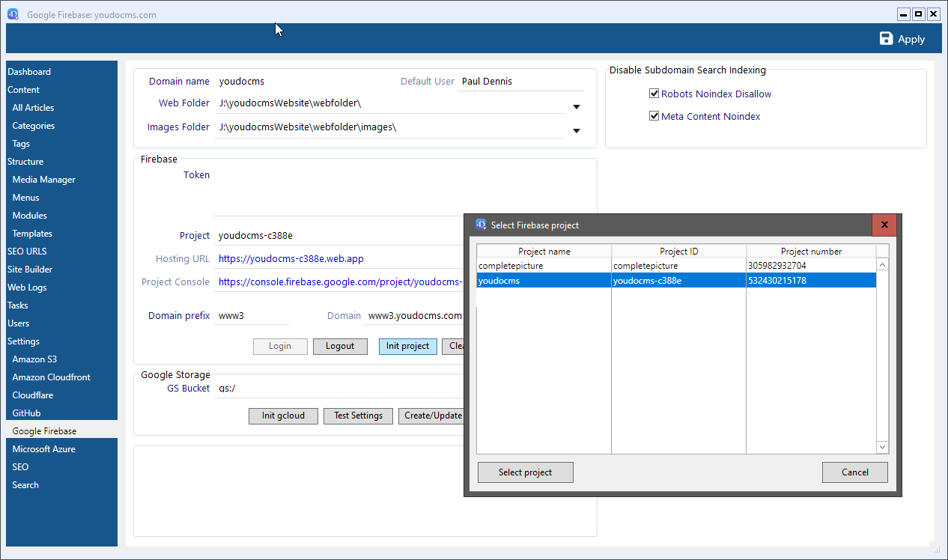Close the Select Firebase project dialog
The width and height of the screenshot is (948, 560).
pos(884,225)
